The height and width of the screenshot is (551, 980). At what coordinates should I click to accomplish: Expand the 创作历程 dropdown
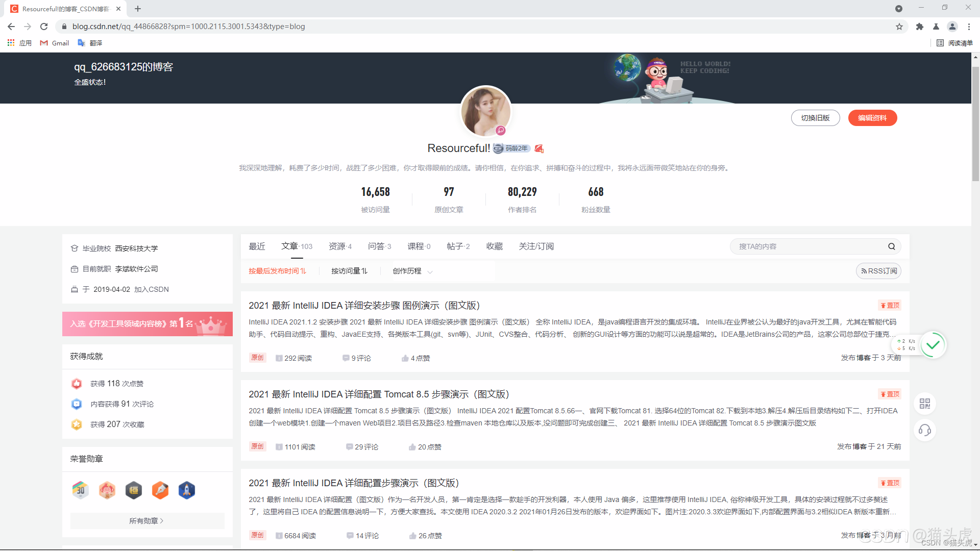(411, 271)
